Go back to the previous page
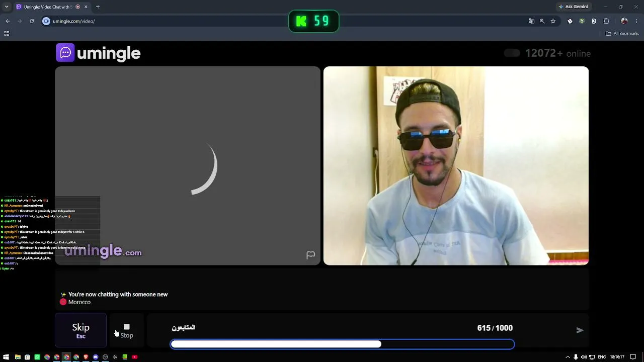644x362 pixels. tap(8, 21)
